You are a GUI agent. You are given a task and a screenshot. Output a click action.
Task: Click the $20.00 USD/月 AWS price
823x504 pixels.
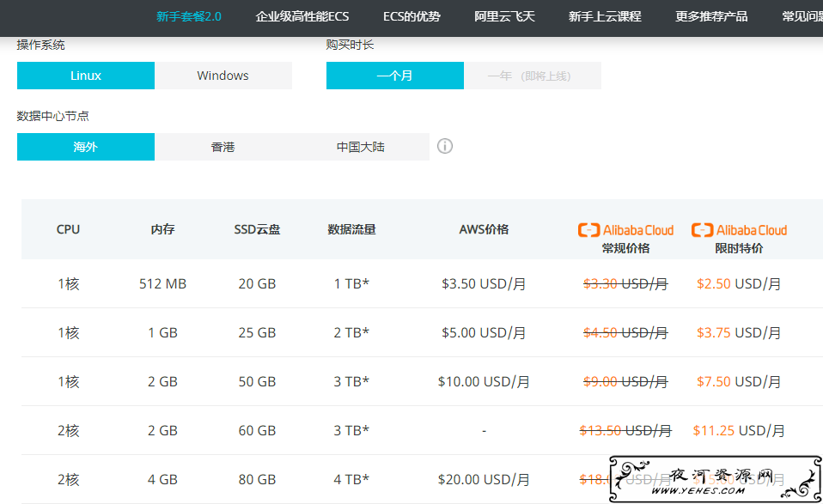[484, 479]
